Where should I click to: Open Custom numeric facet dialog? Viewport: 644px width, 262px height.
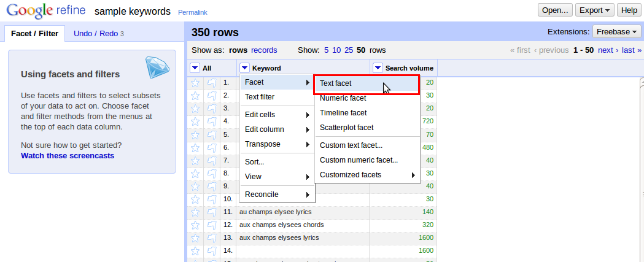(368, 160)
